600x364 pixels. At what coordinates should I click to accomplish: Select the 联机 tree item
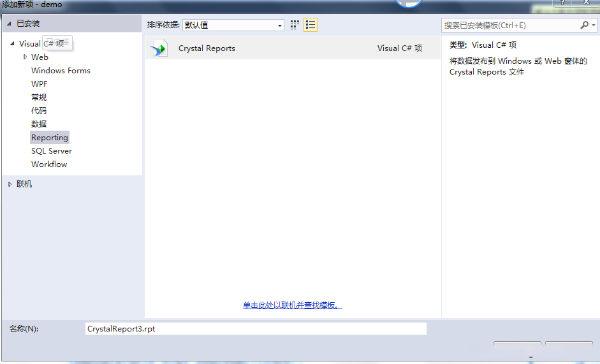pos(24,184)
